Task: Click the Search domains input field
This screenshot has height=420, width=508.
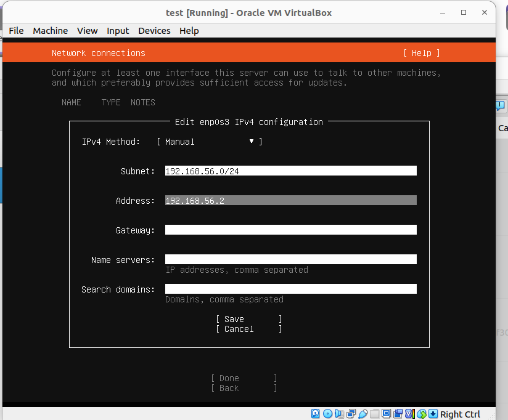Action: [x=290, y=289]
